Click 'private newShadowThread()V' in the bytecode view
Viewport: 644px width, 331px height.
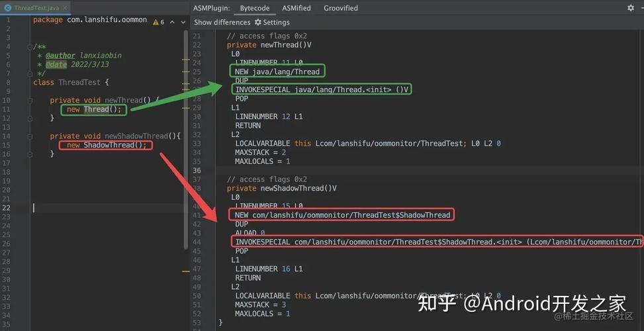pos(282,188)
